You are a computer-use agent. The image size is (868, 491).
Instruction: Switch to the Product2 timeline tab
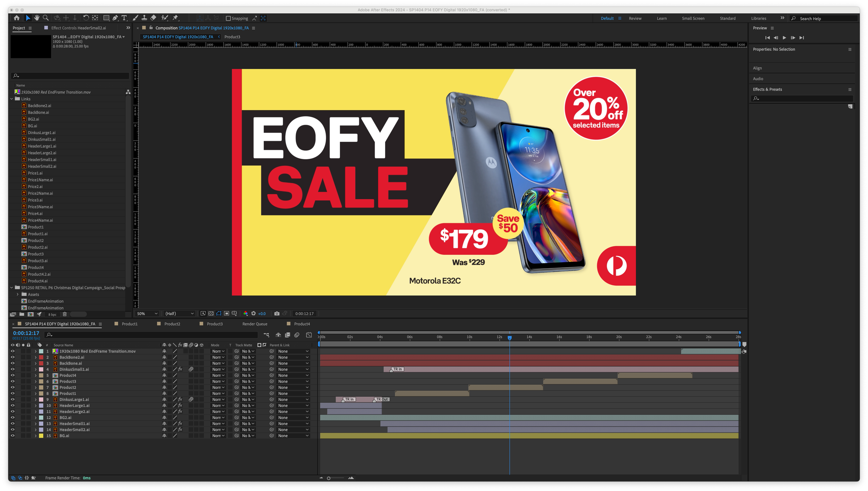172,324
